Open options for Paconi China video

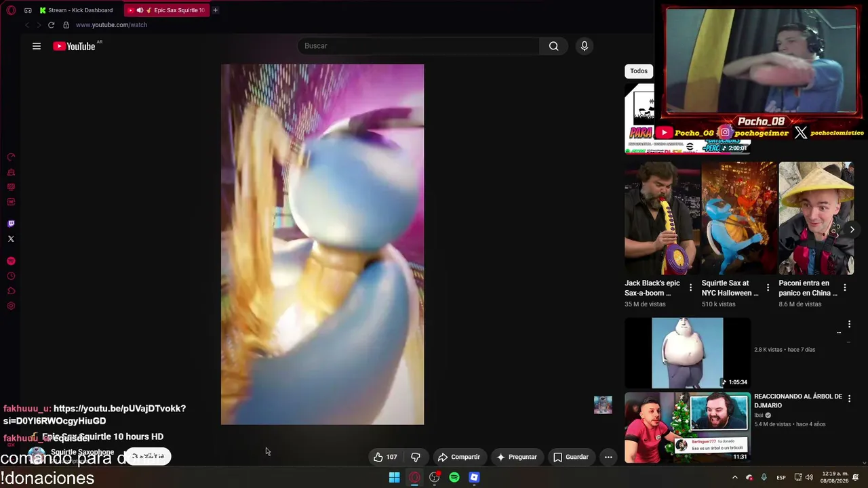click(844, 288)
